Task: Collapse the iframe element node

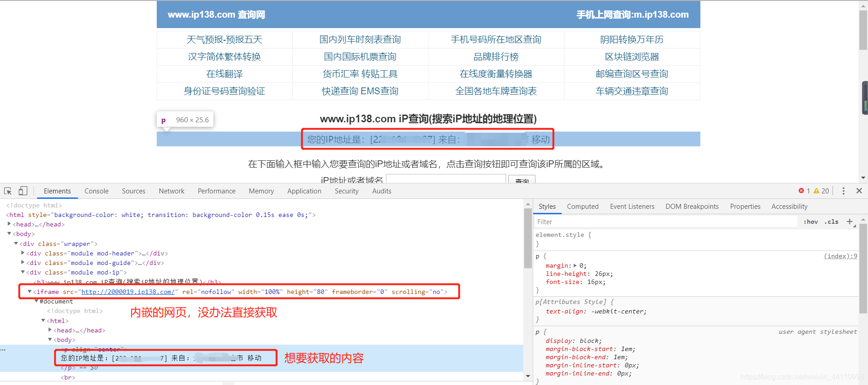Action: point(29,291)
